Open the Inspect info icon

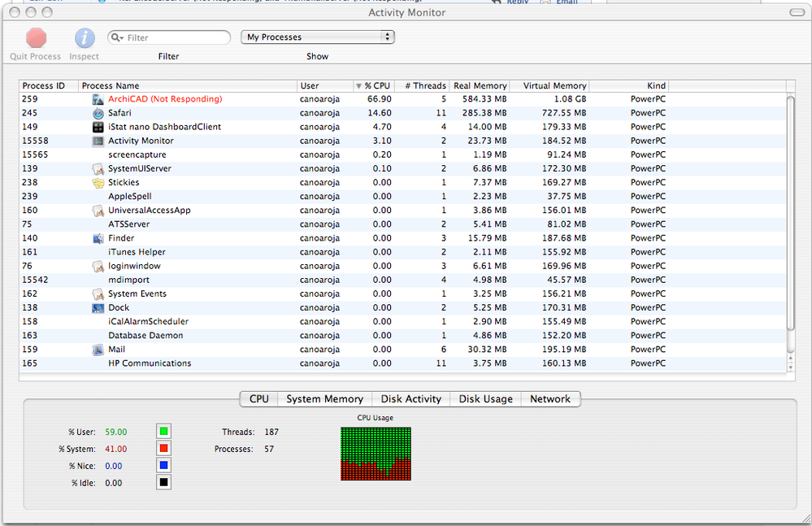pos(85,37)
